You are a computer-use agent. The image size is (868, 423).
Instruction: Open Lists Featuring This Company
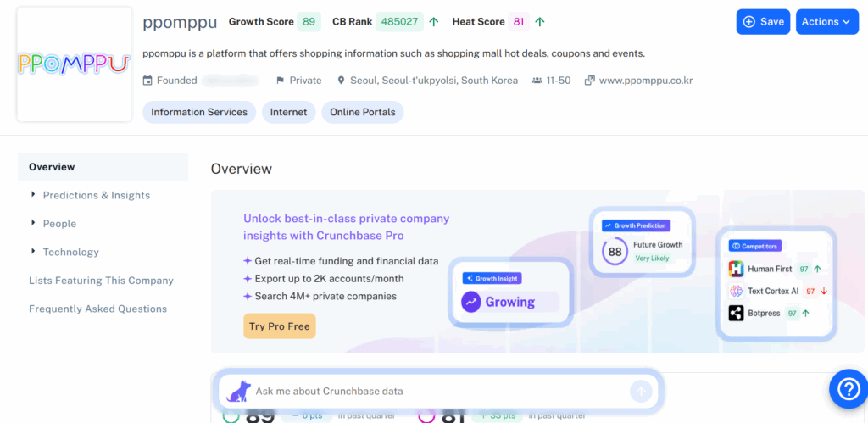coord(101,281)
